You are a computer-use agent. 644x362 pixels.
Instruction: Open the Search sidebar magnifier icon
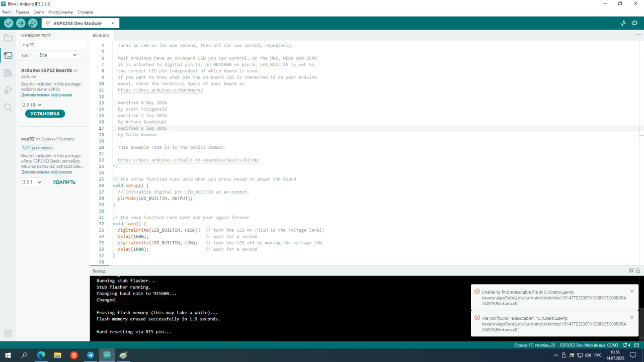coord(8,107)
